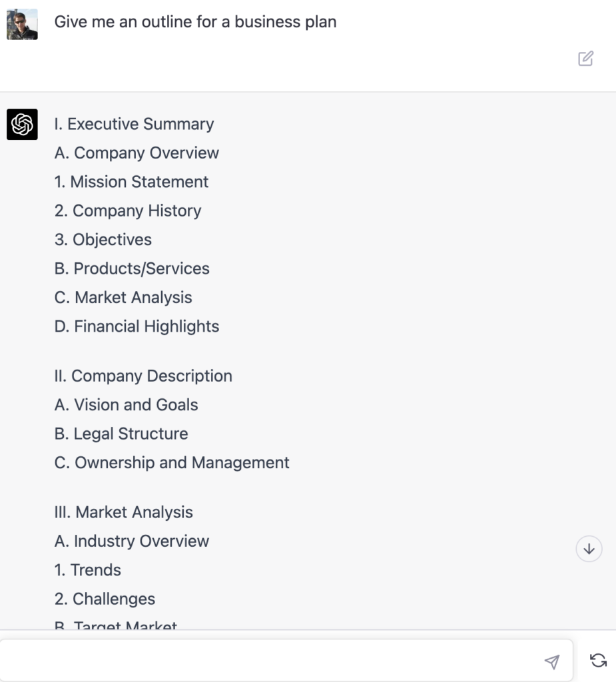Select the 'II. Company Description' heading

click(143, 376)
